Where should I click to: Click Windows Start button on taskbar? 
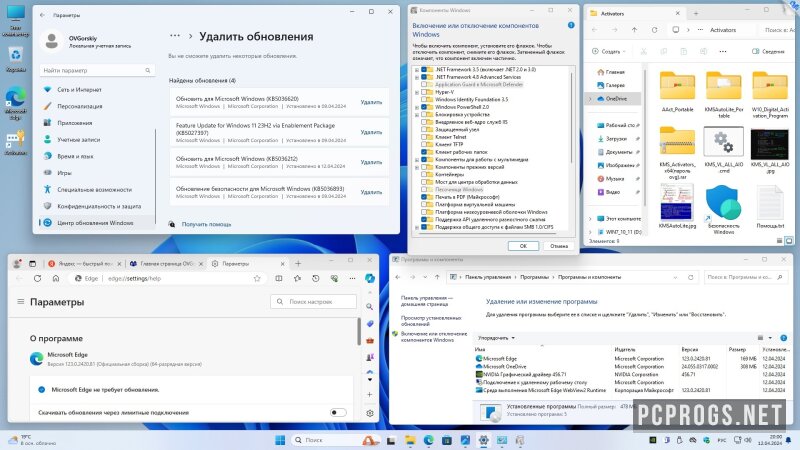(280, 440)
